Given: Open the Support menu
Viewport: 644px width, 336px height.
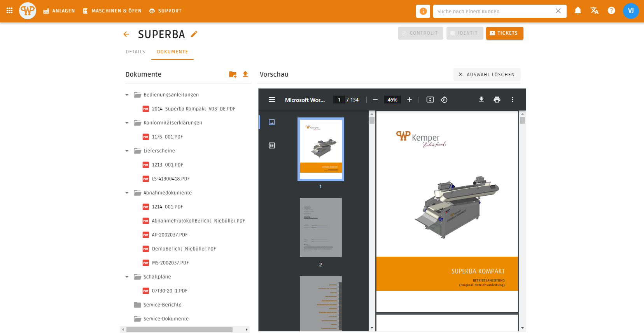Looking at the screenshot, I should [165, 11].
